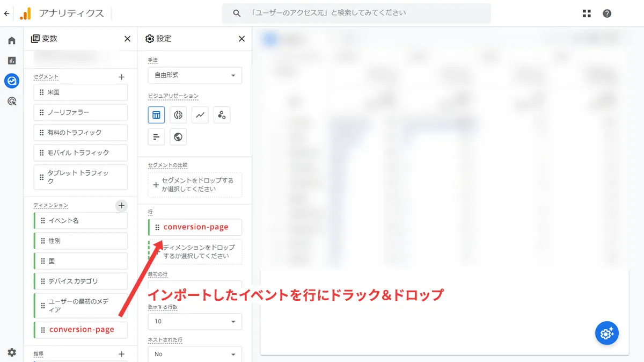The width and height of the screenshot is (644, 362).
Task: Open the 手法 dropdown showing 自由形式
Action: tap(194, 75)
